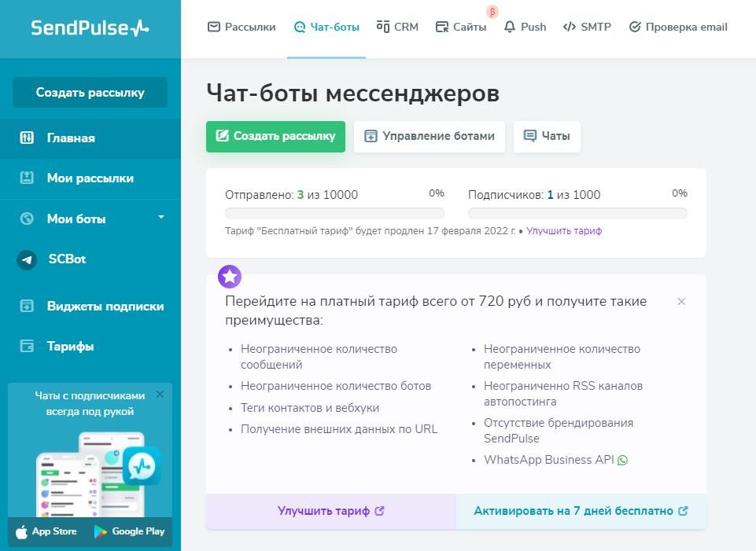Click the Улучшить тариф text link
Viewport: 756px width, 551px height.
(x=563, y=231)
